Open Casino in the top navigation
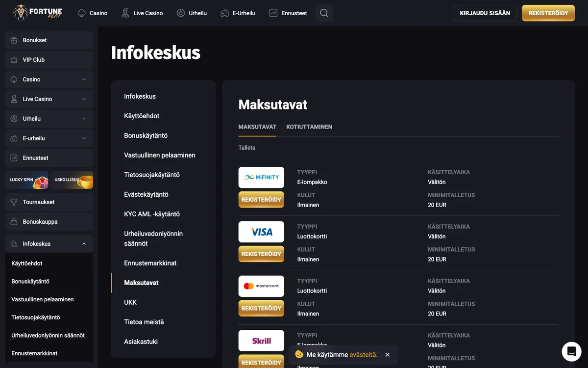This screenshot has width=588, height=368. coord(93,13)
